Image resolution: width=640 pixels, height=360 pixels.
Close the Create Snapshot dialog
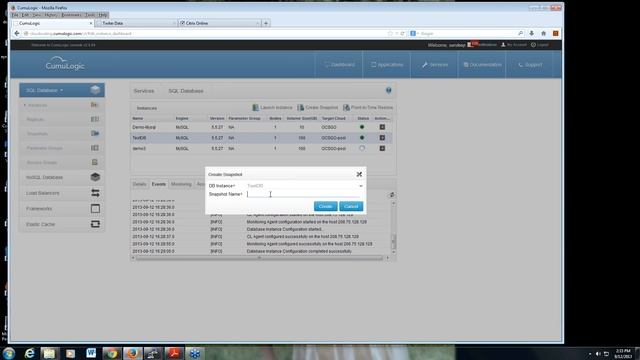tap(359, 174)
